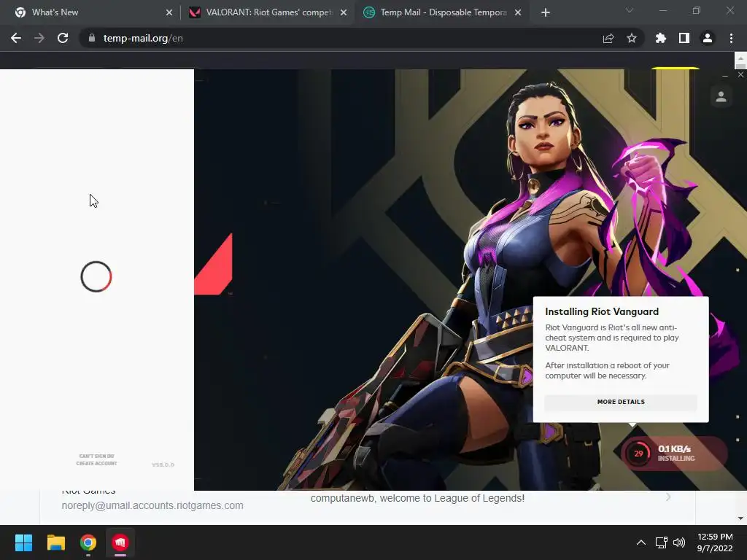Click the 'Installing Riot Vanguard' heading
This screenshot has height=560, width=747.
602,311
